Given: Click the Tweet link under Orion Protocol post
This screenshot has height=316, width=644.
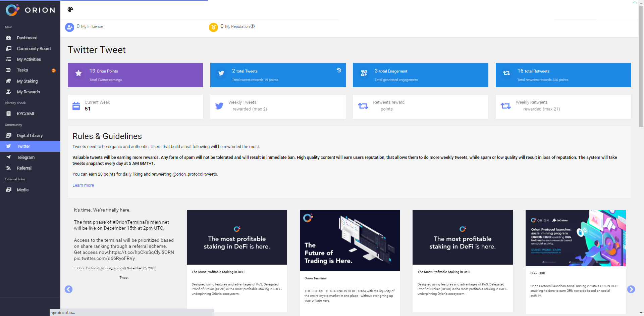Looking at the screenshot, I should pyautogui.click(x=124, y=278).
